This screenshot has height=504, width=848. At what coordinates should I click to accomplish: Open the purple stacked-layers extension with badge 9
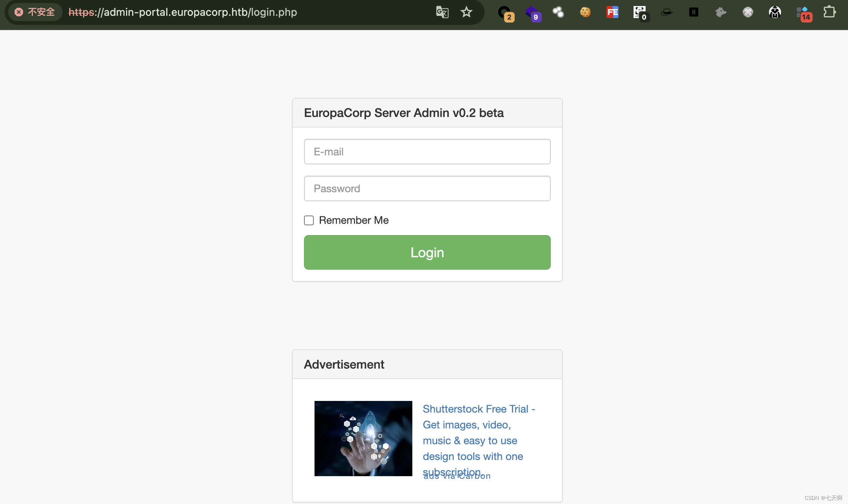533,13
